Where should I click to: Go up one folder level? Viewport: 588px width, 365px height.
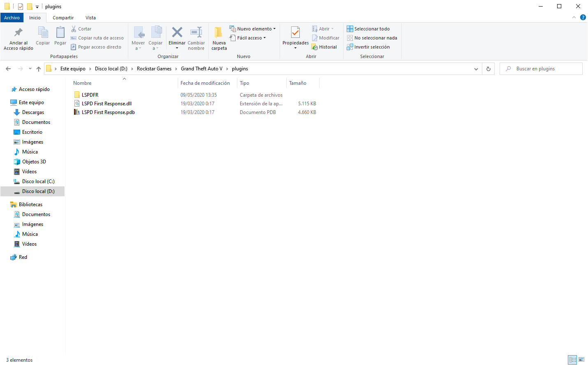point(39,69)
